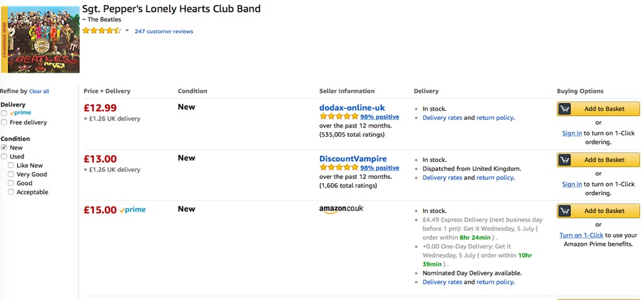Click the dodax-online-uk seller star rating
Viewport: 644px width, 300px height.
tap(339, 117)
